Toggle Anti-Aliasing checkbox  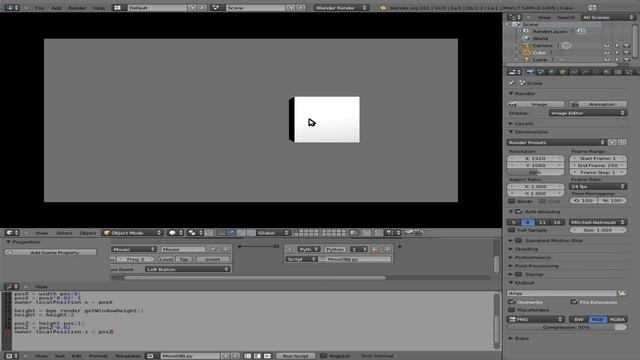click(x=519, y=211)
